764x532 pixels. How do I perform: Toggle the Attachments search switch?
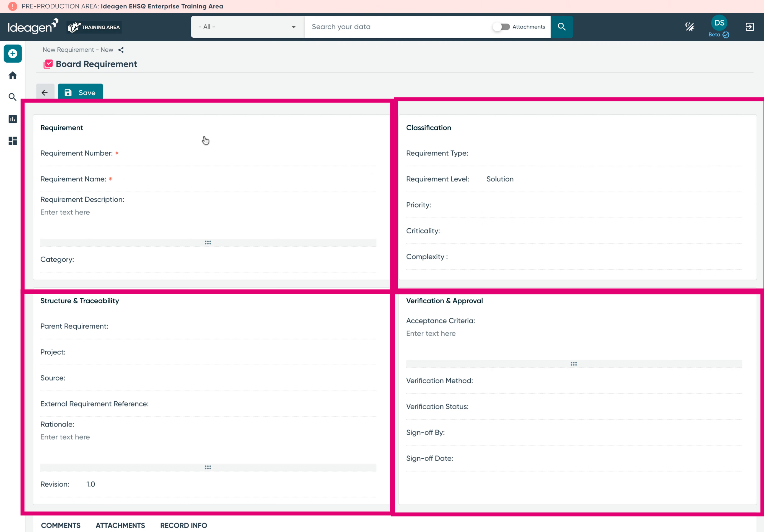coord(501,27)
